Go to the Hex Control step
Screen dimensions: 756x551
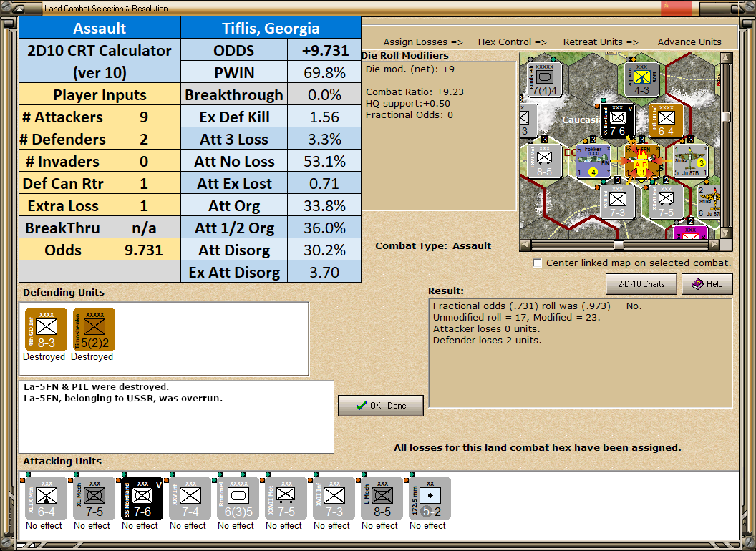click(x=512, y=42)
